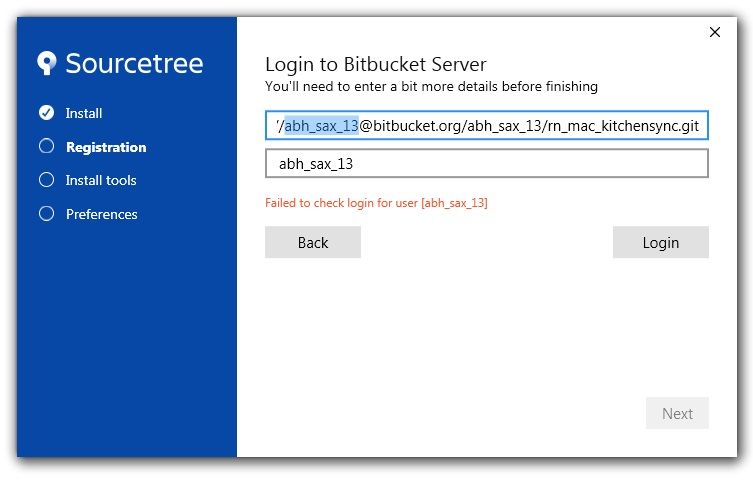Image resolution: width=753 pixels, height=481 pixels.
Task: Select the Registration step circle
Action: pos(47,146)
